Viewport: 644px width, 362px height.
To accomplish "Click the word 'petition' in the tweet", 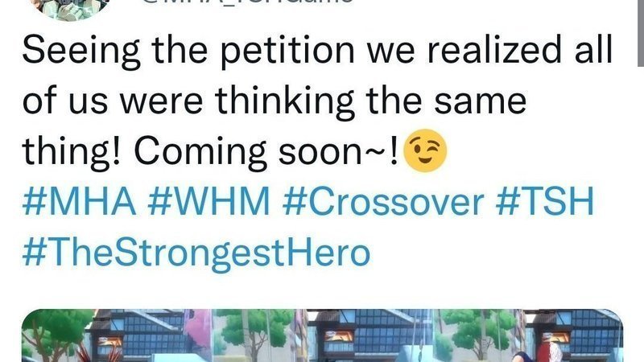I will coord(287,51).
